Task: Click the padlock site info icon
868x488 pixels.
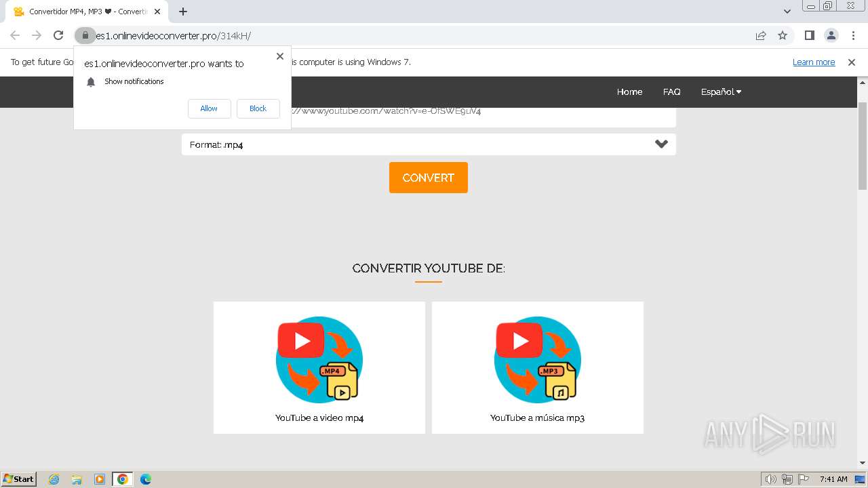Action: [x=85, y=35]
